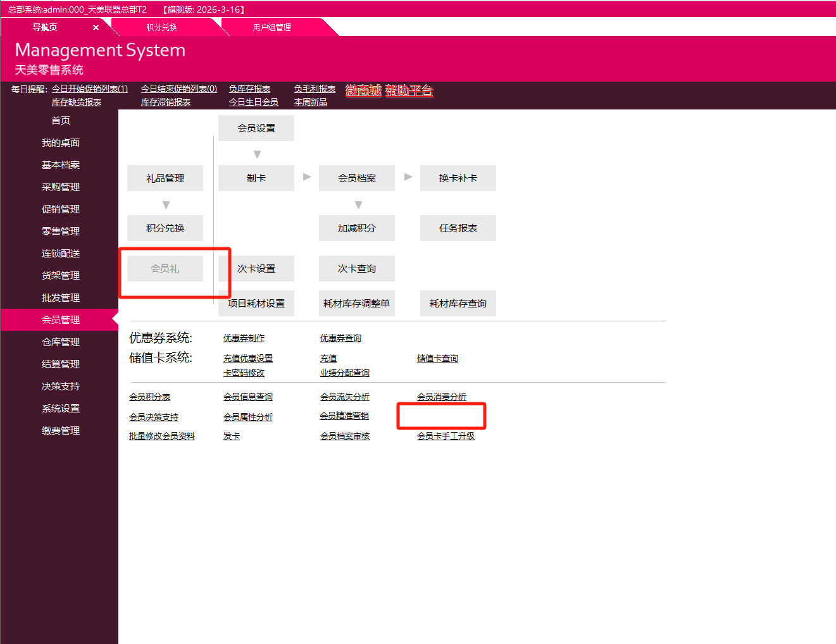Open the 制卡 box in the flowchart
This screenshot has height=644, width=836.
[x=256, y=178]
